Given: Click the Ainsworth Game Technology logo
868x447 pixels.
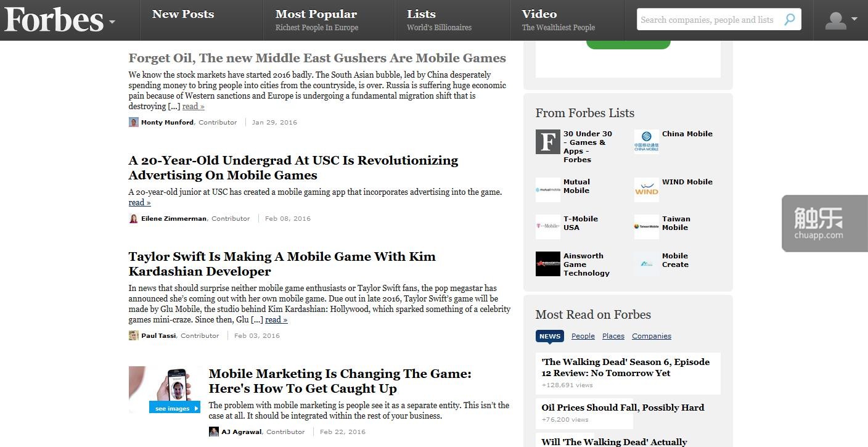Looking at the screenshot, I should click(x=547, y=264).
